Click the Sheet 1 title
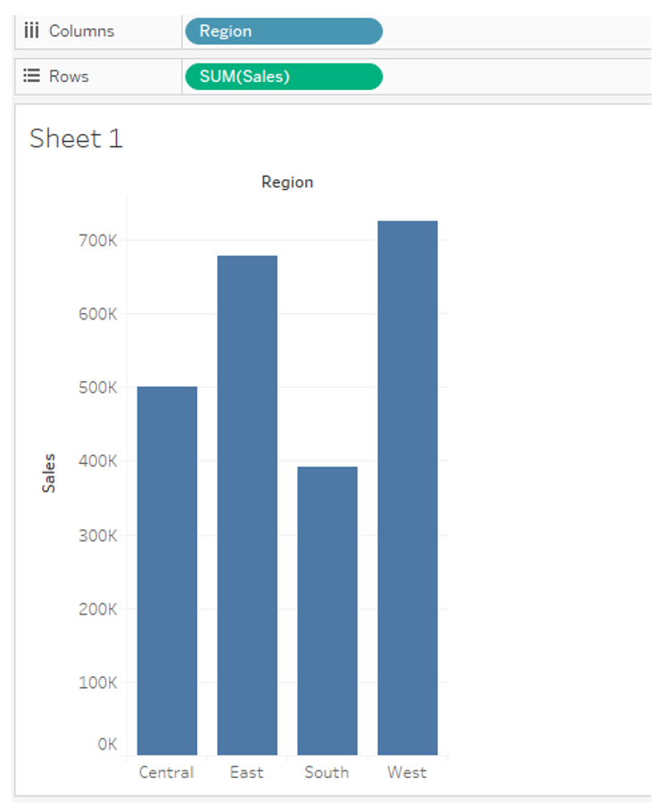This screenshot has height=810, width=672. tap(76, 138)
